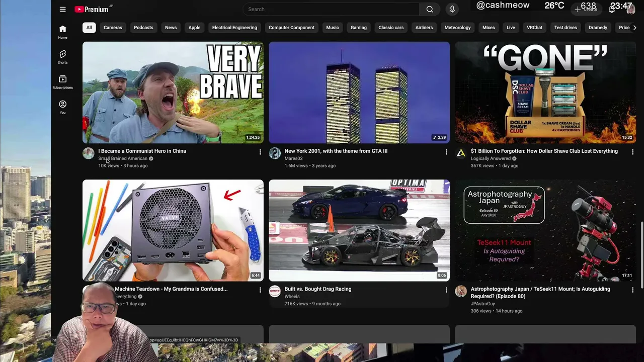This screenshot has width=644, height=362.
Task: Open title 'New York 2001, with the theme from GTA III'
Action: pyautogui.click(x=336, y=151)
